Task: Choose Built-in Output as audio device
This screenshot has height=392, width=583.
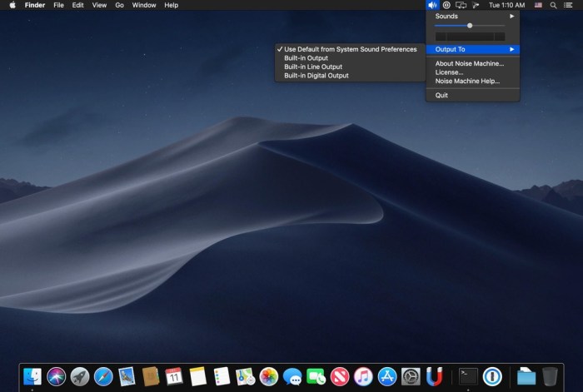Action: click(306, 58)
